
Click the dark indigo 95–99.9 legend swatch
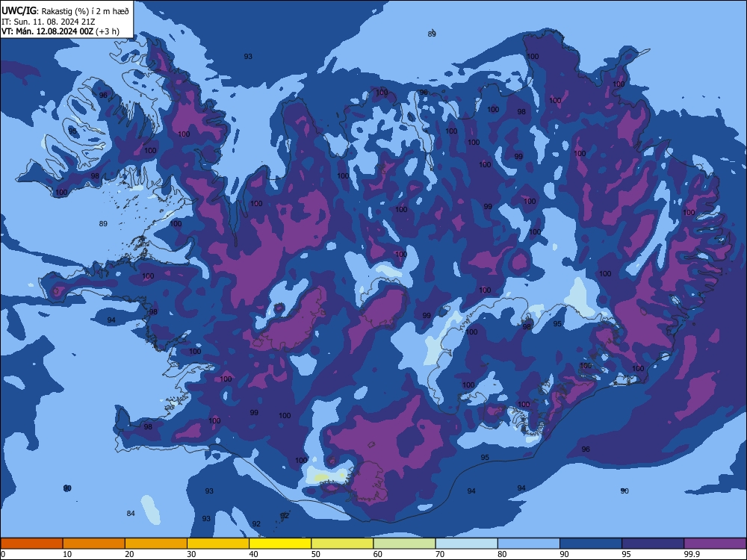click(653, 544)
